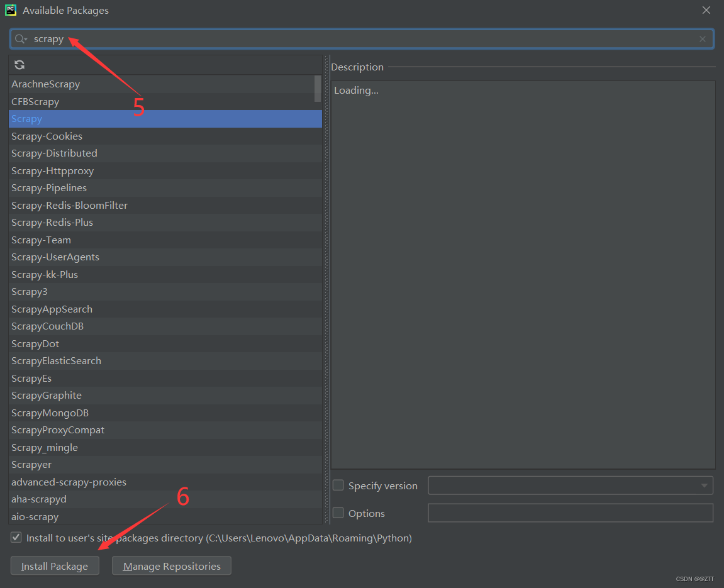Close the Available Packages dialog
This screenshot has height=588, width=724.
click(x=706, y=10)
